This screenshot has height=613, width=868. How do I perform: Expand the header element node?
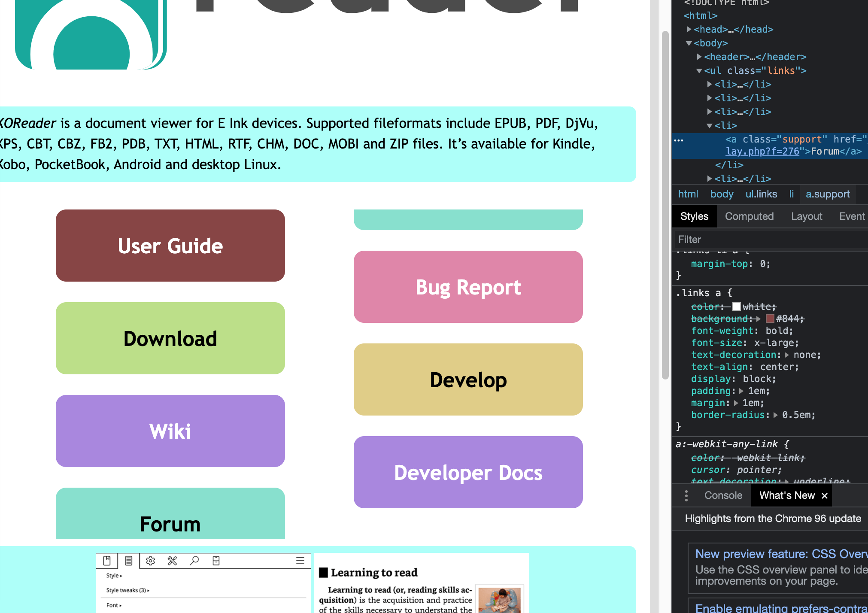699,57
